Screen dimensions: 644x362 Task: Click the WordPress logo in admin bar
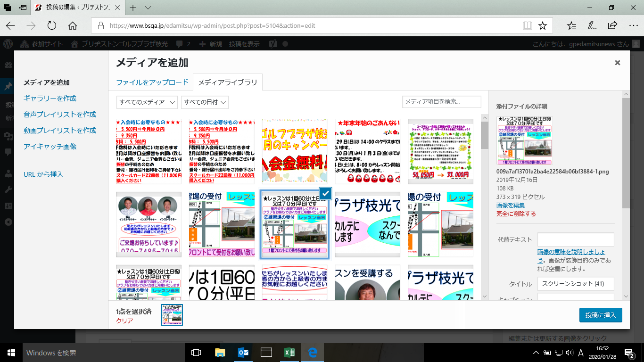8,44
